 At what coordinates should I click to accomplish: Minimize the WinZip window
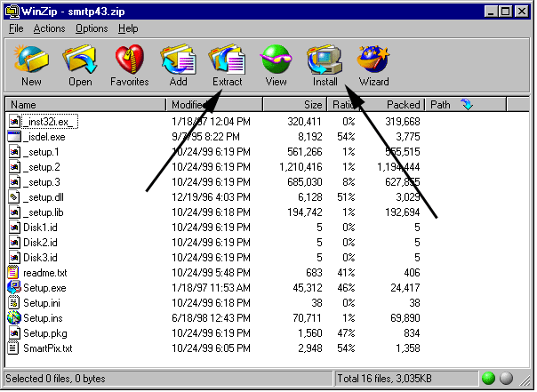coord(491,12)
